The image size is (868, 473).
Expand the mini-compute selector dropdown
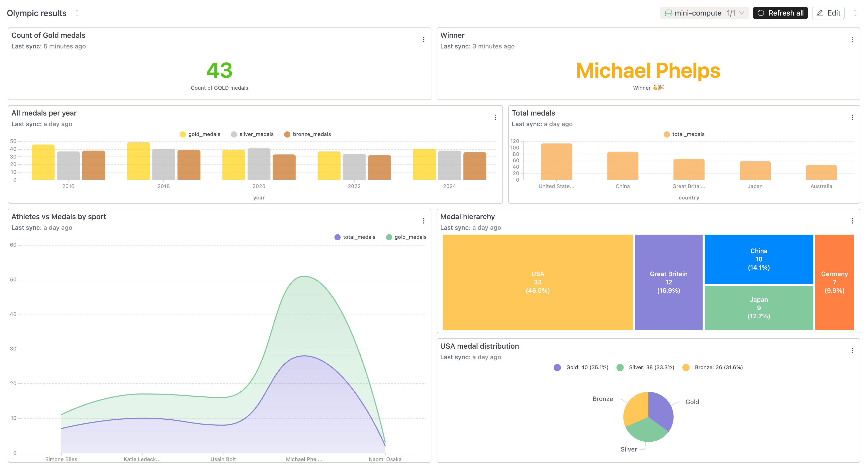[x=743, y=13]
